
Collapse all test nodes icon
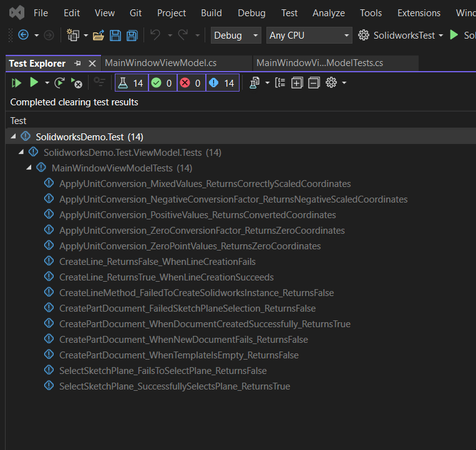click(x=314, y=83)
